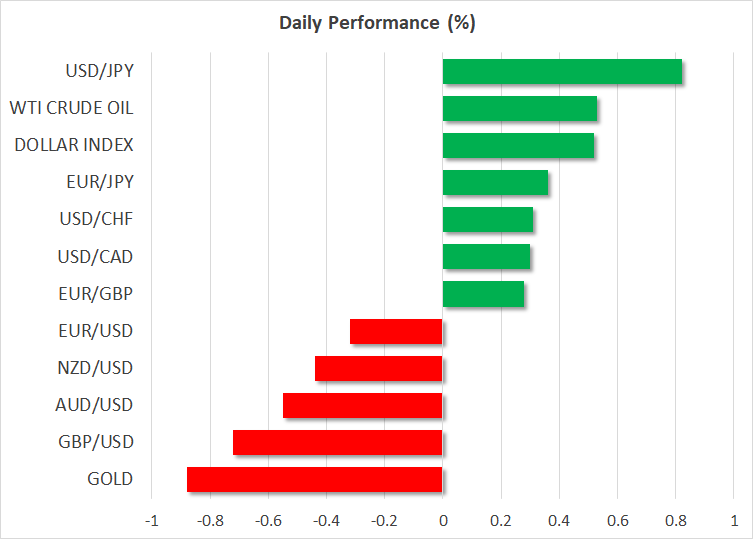This screenshot has width=753, height=539.
Task: Click the Dollar Index green bar
Action: tap(517, 145)
